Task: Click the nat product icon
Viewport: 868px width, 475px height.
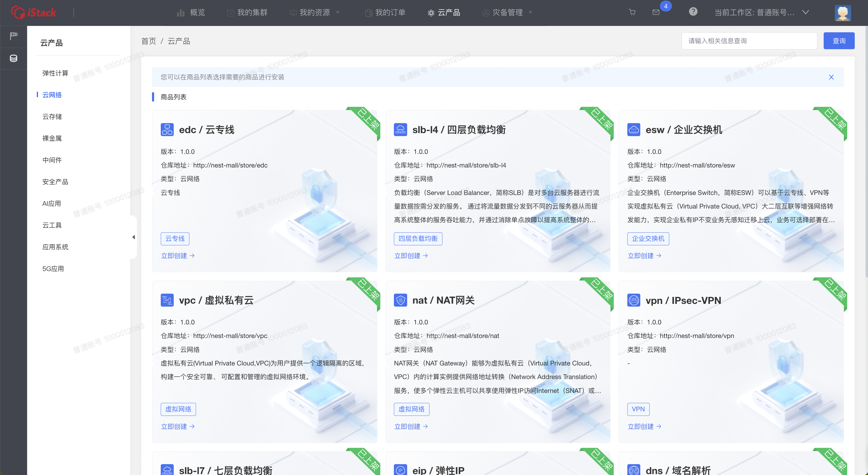Action: click(x=400, y=300)
